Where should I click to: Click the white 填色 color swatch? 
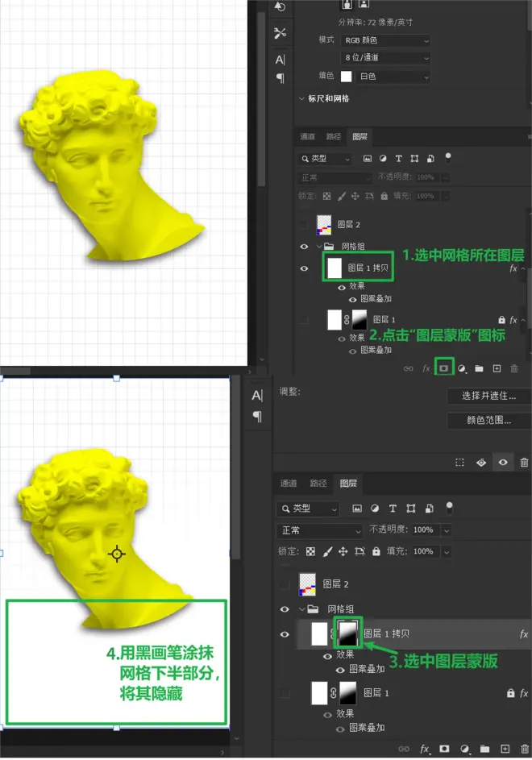(x=347, y=77)
